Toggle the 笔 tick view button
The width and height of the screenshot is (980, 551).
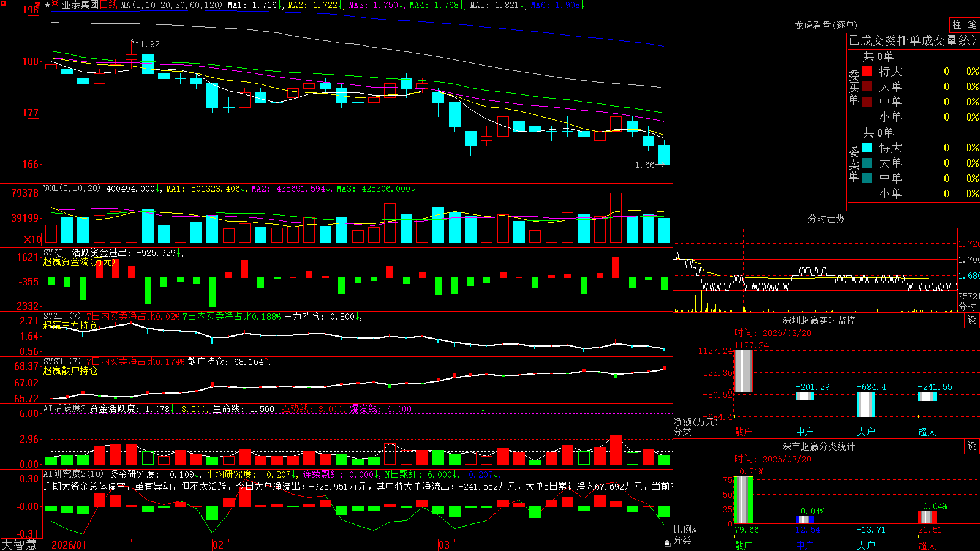[x=972, y=24]
